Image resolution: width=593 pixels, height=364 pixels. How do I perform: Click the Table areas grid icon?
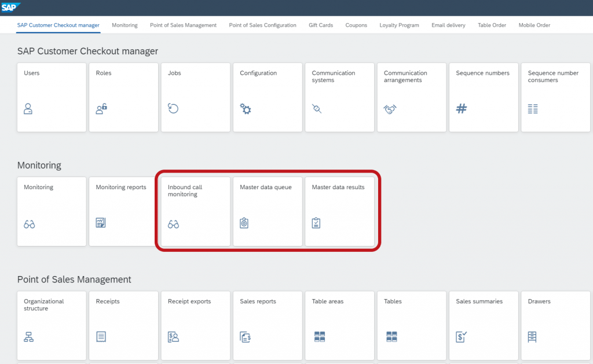320,337
